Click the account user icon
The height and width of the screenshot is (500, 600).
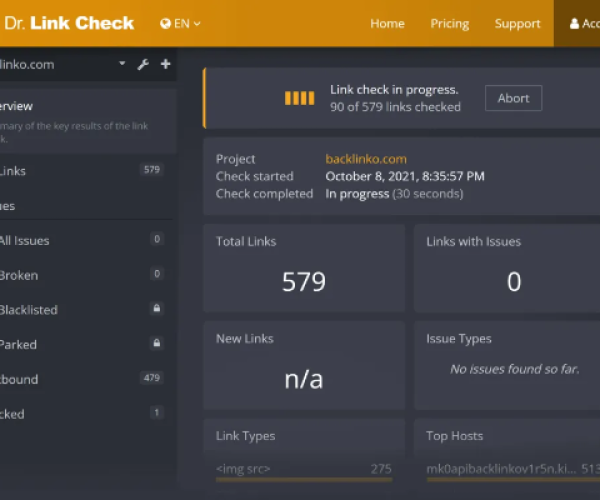tap(574, 24)
